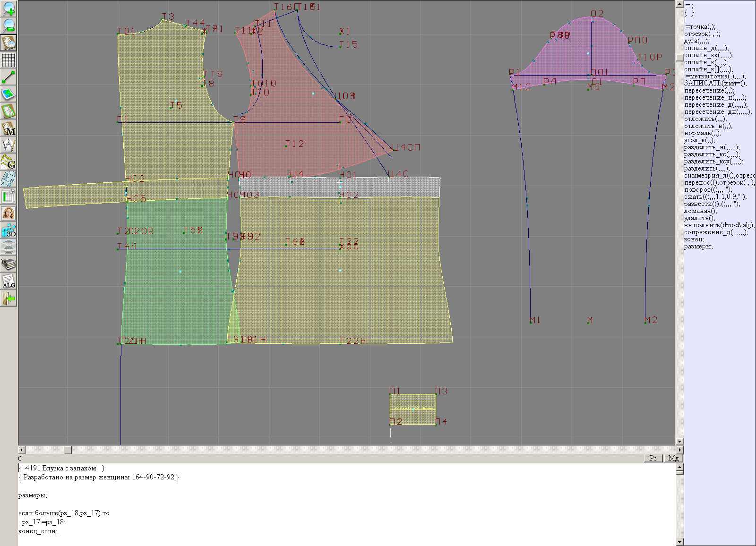This screenshot has width=756, height=546.
Task: Click the zoom in magnifier icon
Action: (9, 9)
